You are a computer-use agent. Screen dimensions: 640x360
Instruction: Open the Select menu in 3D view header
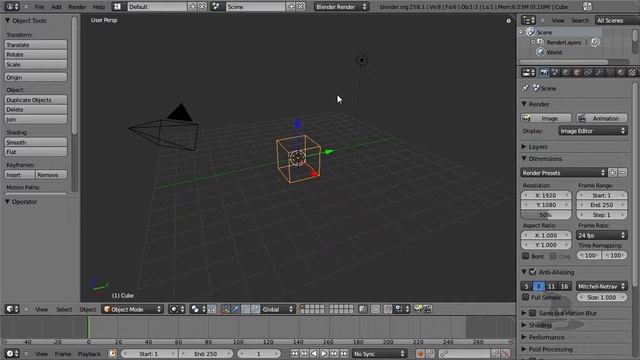pos(64,309)
